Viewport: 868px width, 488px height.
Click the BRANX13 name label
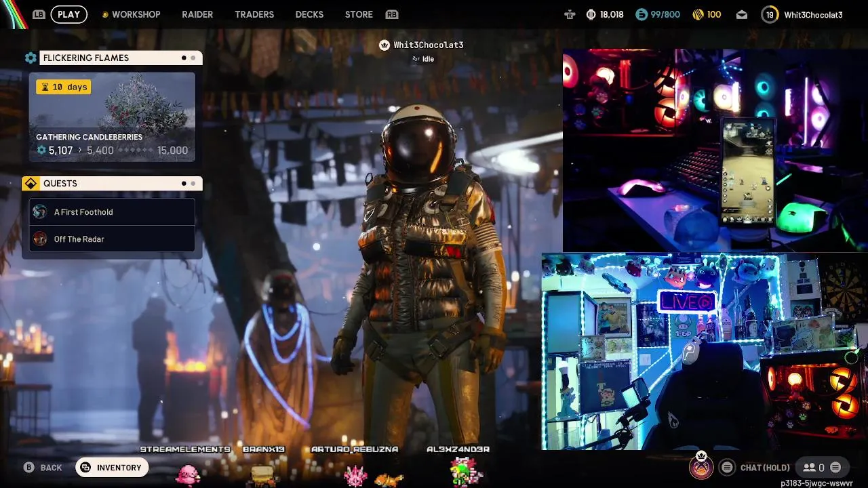pos(264,449)
